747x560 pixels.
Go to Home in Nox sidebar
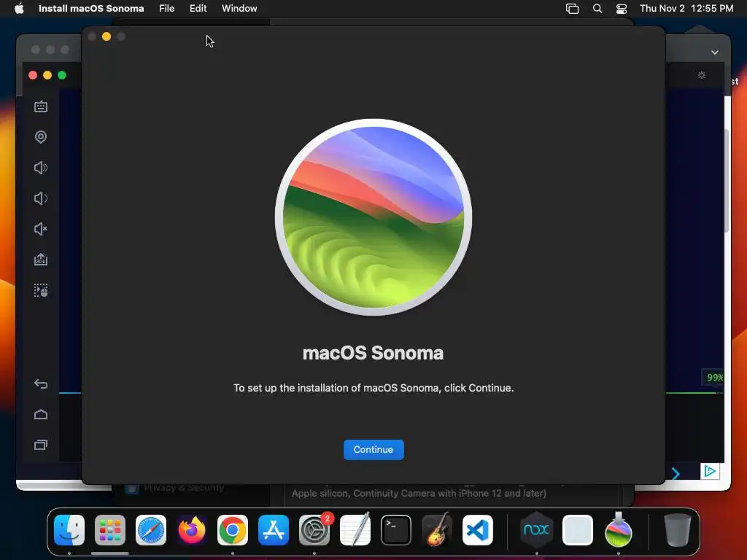[41, 414]
